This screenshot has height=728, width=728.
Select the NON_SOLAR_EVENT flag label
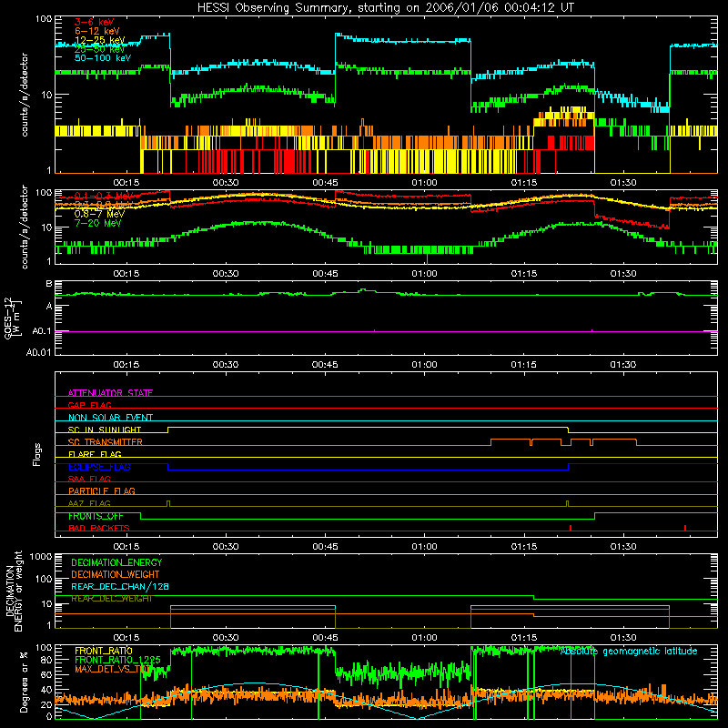pyautogui.click(x=110, y=418)
